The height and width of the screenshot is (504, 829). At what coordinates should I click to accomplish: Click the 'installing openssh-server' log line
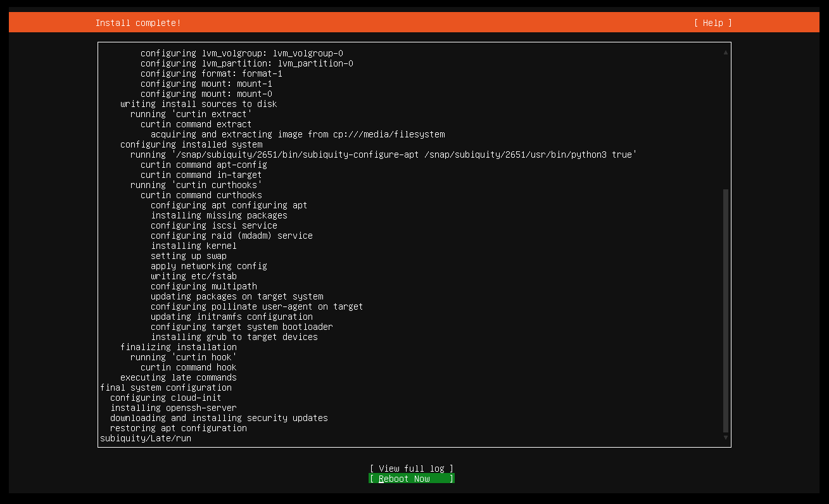click(x=174, y=407)
